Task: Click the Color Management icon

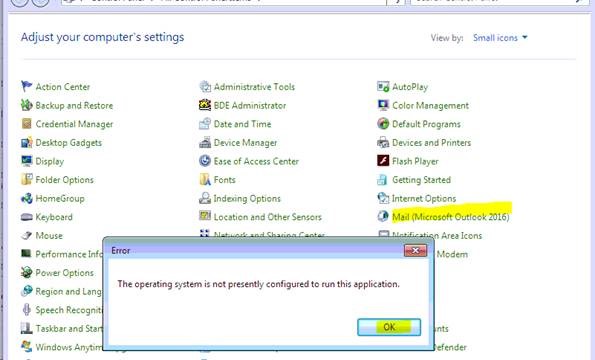Action: (x=383, y=105)
